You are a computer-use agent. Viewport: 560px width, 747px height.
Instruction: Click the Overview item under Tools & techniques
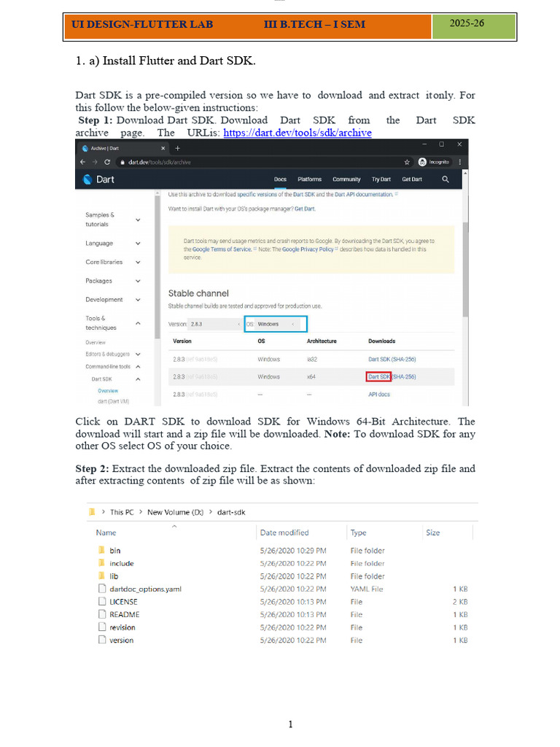96,343
